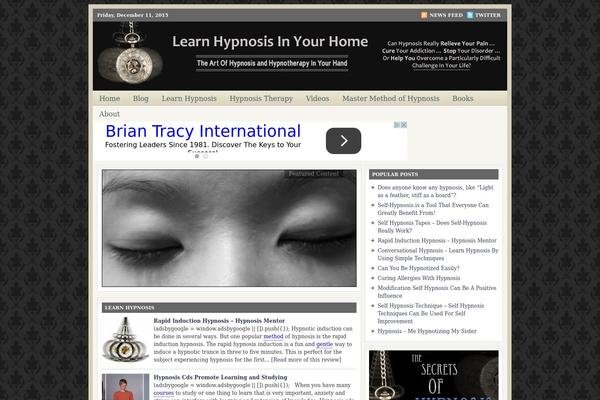Select the second ad carousel dot
600x400 pixels.
205,156
